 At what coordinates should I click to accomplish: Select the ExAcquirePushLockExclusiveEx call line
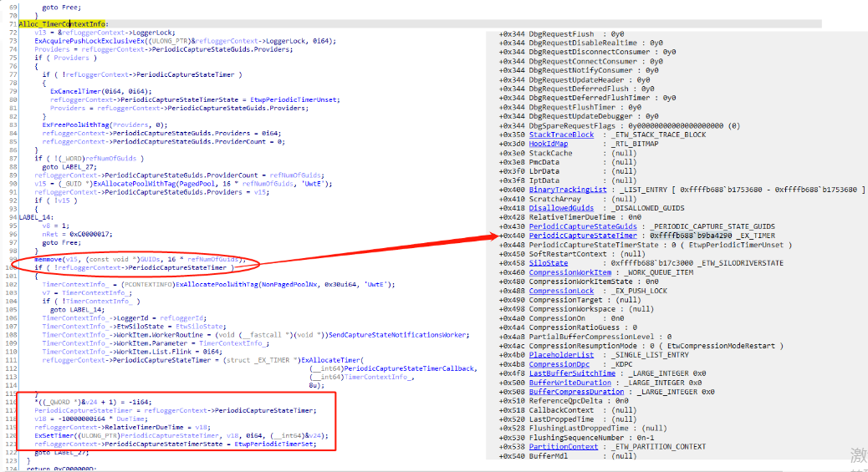coord(185,41)
